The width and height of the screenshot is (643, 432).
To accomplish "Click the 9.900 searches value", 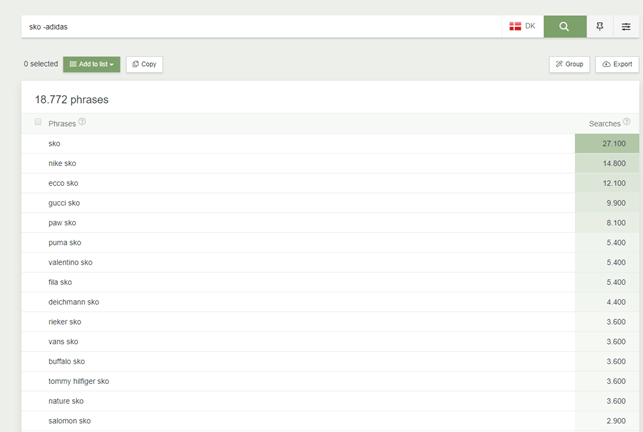I will (616, 203).
